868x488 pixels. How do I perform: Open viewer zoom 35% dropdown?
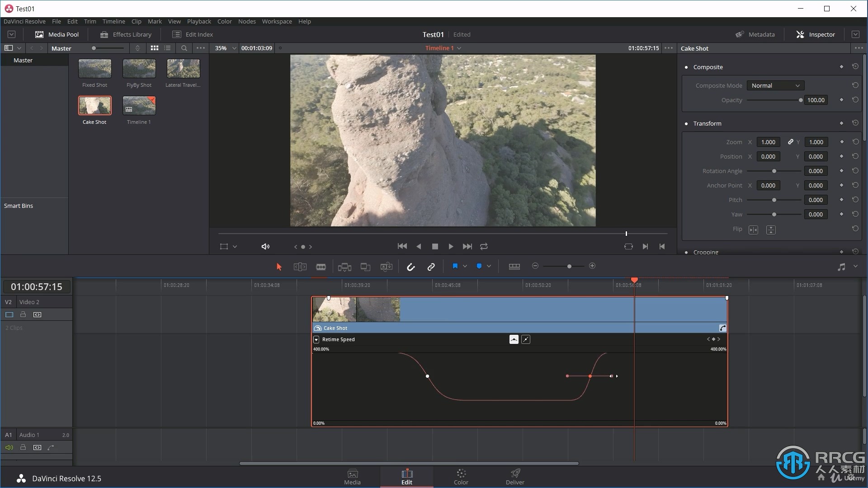pyautogui.click(x=225, y=48)
